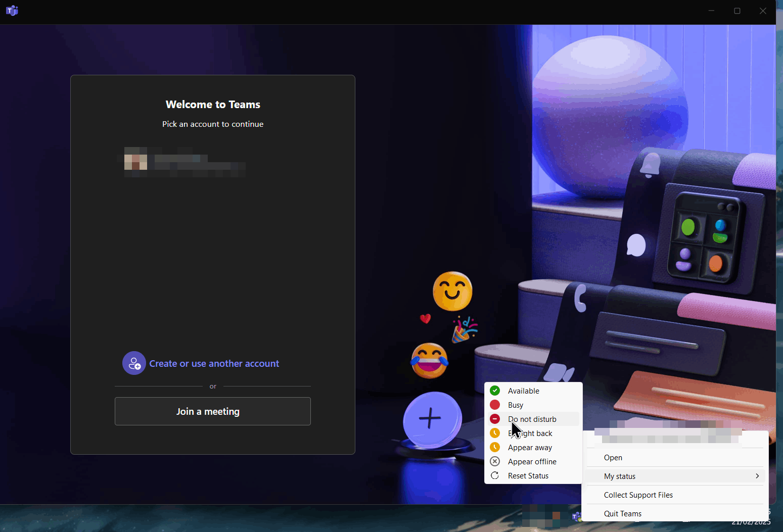783x532 pixels.
Task: Set status to Appear away
Action: click(x=529, y=447)
